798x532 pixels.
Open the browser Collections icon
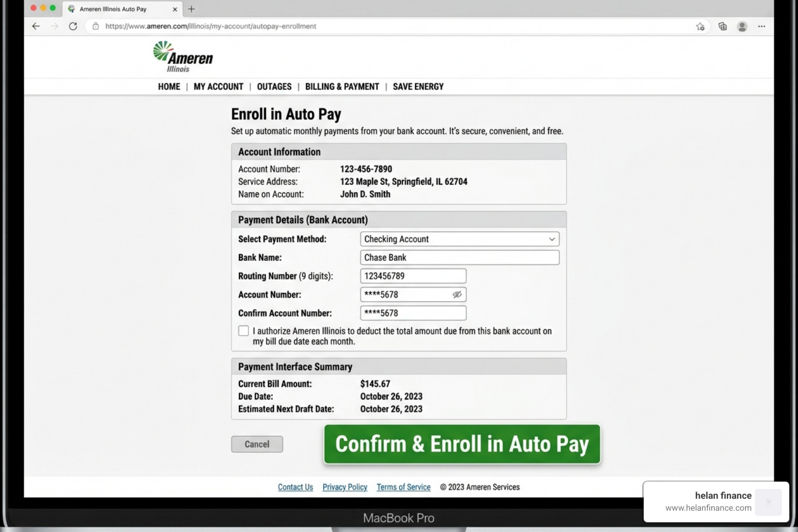click(722, 26)
